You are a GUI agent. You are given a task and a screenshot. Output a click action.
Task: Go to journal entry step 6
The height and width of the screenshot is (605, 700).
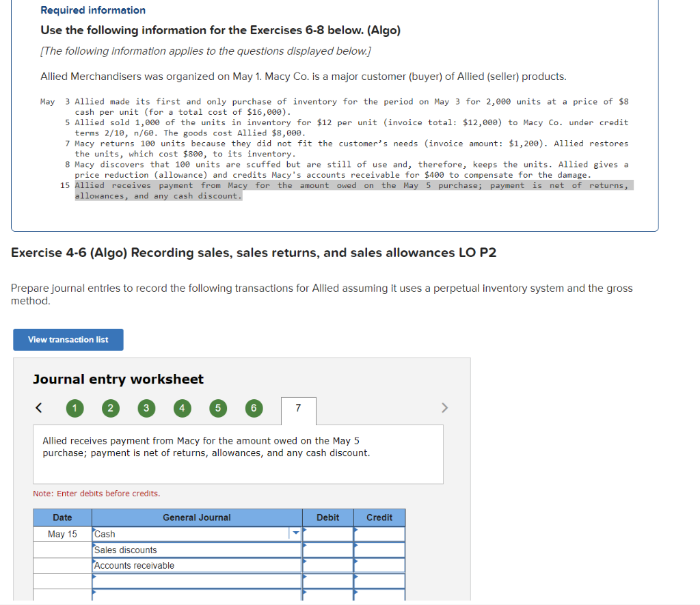tap(254, 408)
